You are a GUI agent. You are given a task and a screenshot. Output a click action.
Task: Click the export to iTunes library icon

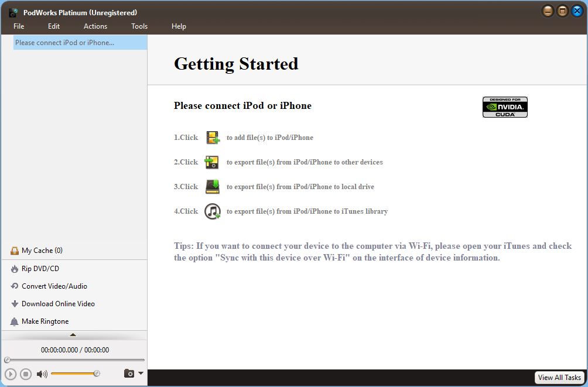pyautogui.click(x=212, y=211)
